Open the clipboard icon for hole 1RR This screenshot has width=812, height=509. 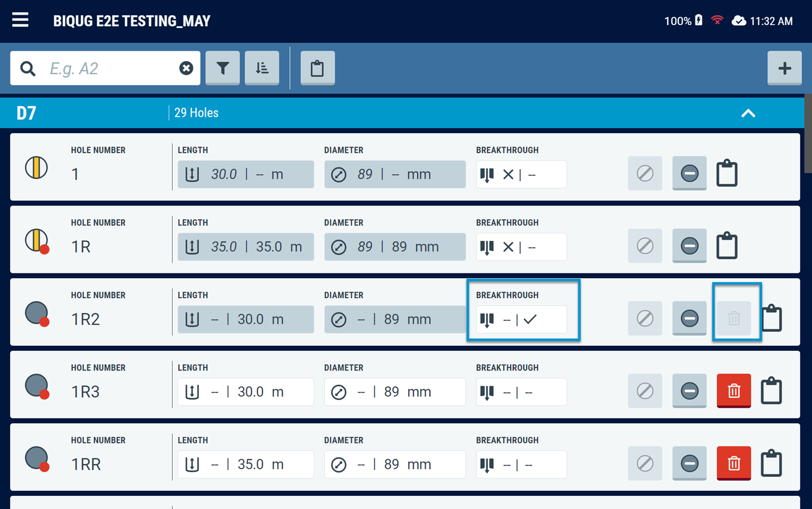772,463
